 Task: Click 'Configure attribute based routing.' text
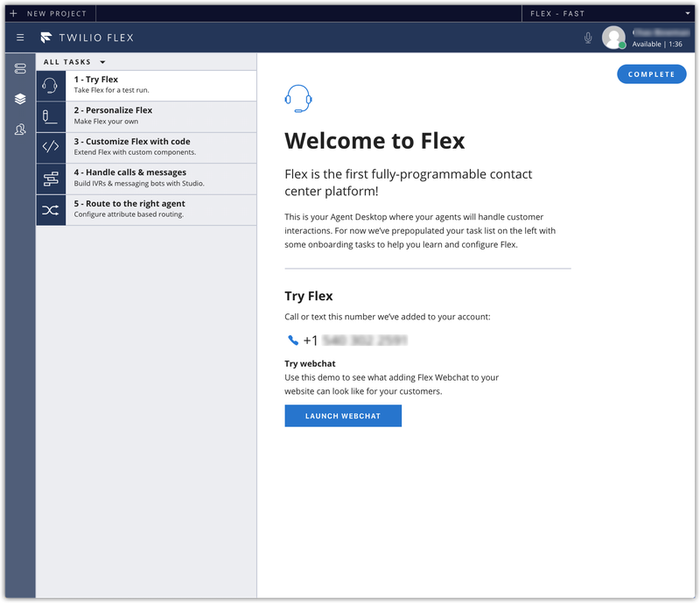(129, 214)
